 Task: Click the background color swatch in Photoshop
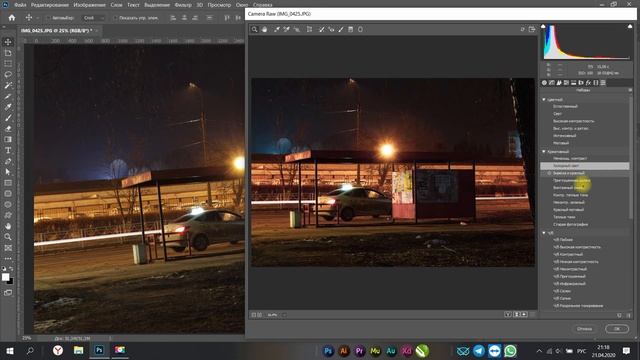point(10,281)
